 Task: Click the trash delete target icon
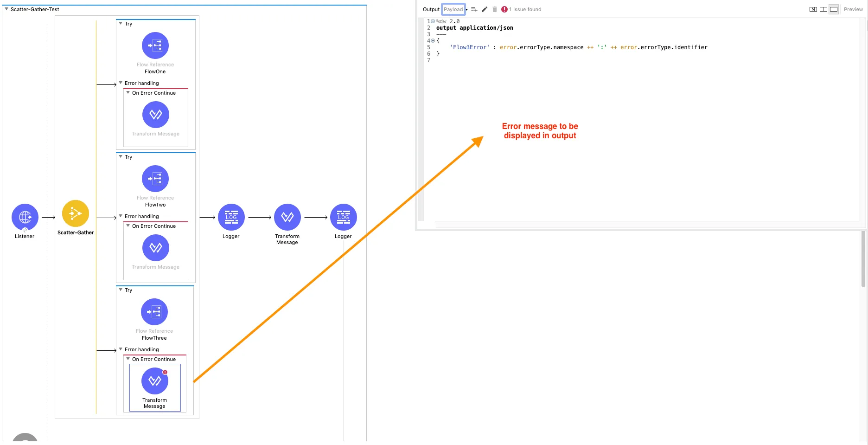click(495, 9)
